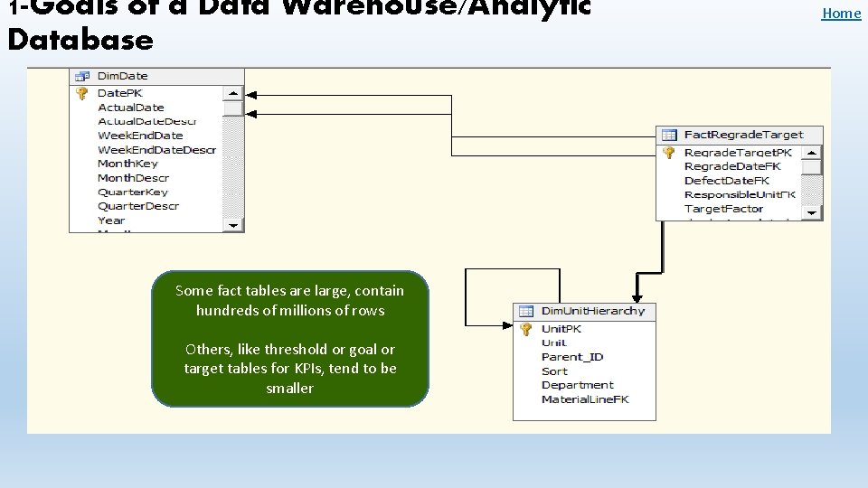
Task: Select the WeekEndDateDescr column
Action: tap(156, 149)
